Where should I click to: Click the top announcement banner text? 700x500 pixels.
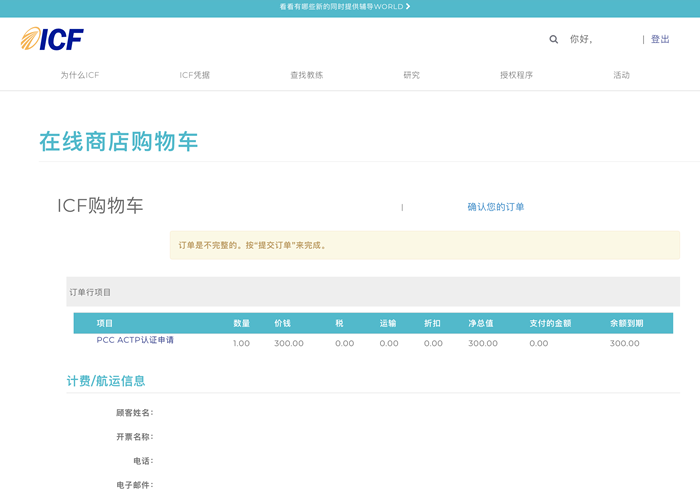(x=340, y=7)
